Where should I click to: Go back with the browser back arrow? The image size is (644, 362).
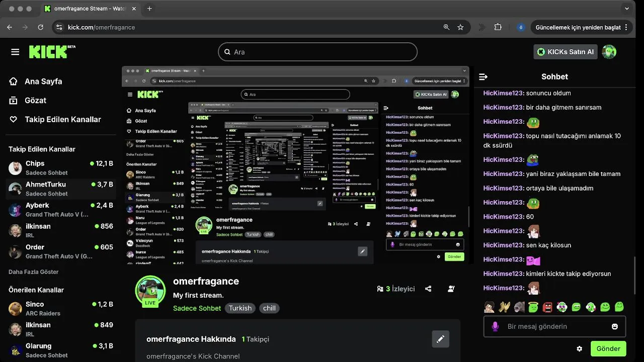point(10,27)
